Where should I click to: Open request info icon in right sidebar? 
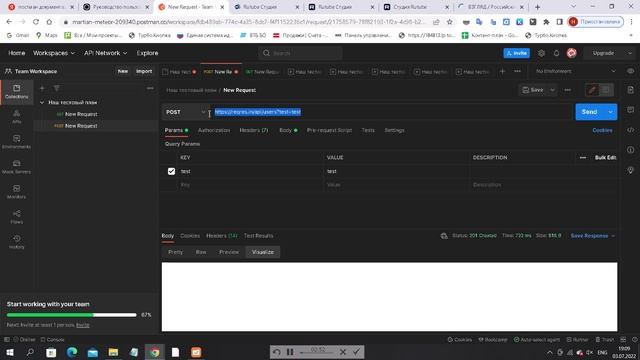pyautogui.click(x=631, y=150)
